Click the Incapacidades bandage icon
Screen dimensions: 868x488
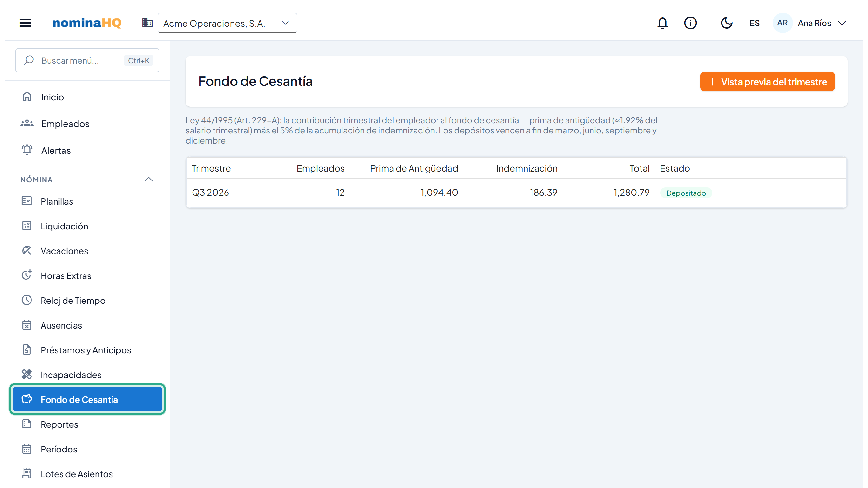[27, 375]
